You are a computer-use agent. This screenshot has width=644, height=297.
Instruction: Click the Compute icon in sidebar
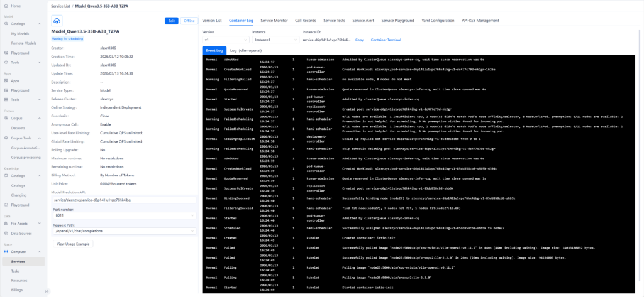(x=6, y=251)
